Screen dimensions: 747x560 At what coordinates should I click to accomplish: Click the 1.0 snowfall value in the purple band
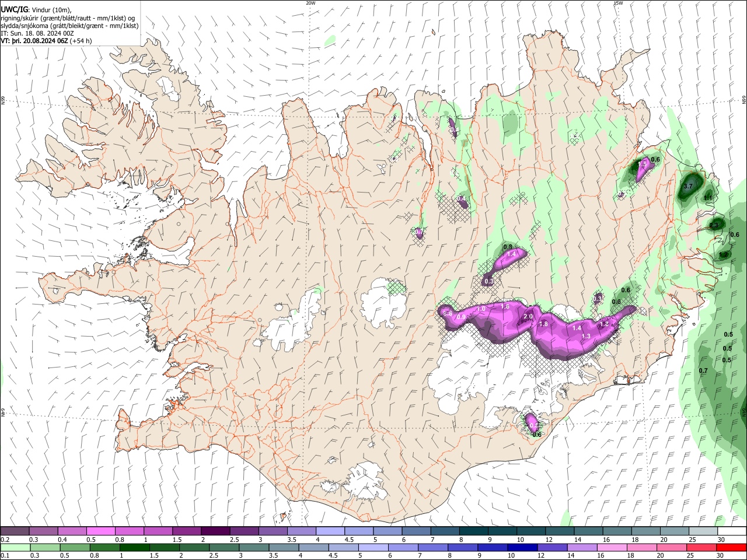click(481, 309)
